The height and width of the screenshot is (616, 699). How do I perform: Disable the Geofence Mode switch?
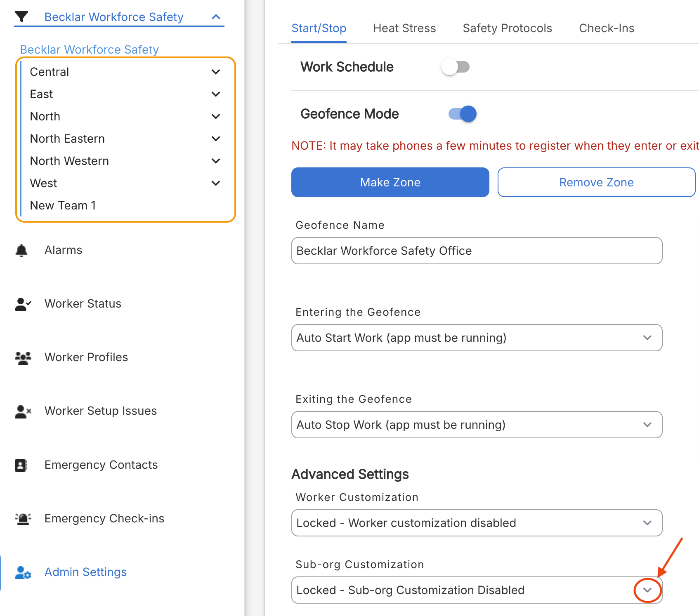click(x=463, y=114)
